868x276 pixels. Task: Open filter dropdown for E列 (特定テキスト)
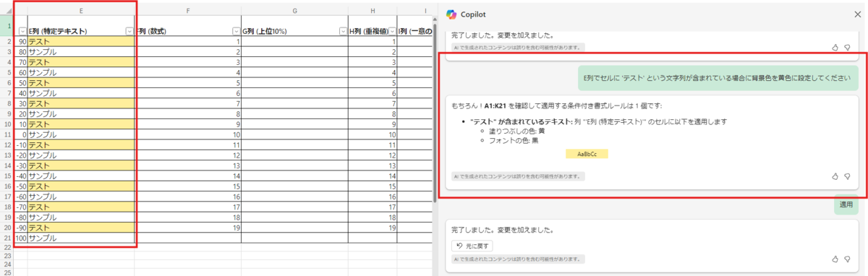click(129, 31)
